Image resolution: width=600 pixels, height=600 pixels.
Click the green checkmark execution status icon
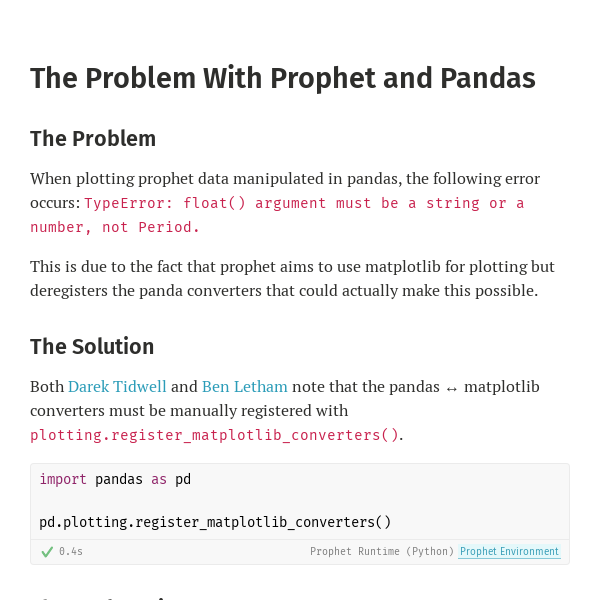pyautogui.click(x=47, y=551)
